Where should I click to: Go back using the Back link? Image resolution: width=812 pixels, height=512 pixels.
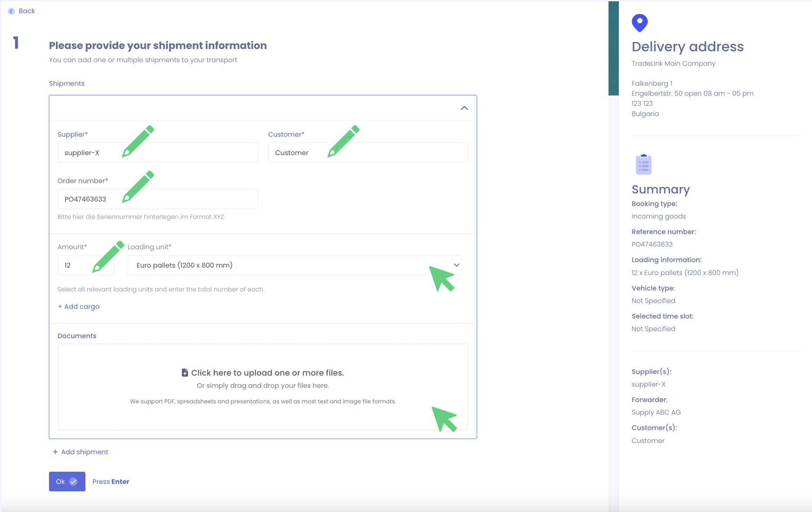click(x=26, y=11)
